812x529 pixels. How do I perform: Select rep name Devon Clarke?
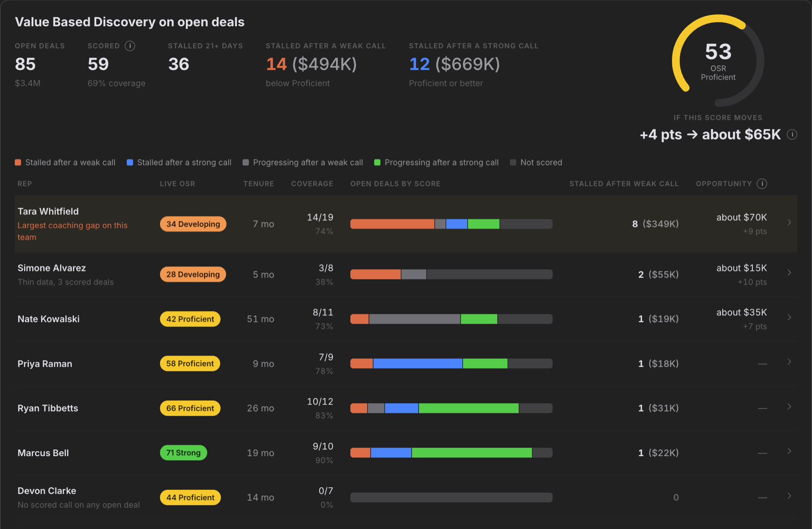pyautogui.click(x=46, y=491)
